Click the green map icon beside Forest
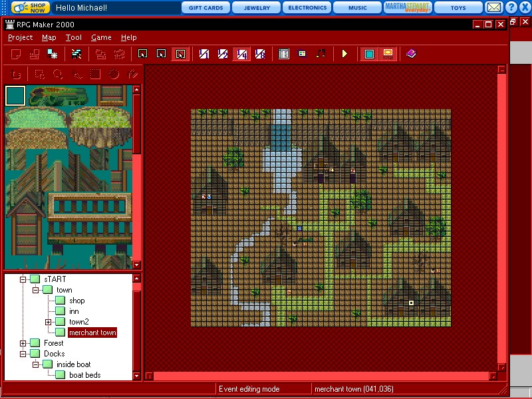 (35, 343)
